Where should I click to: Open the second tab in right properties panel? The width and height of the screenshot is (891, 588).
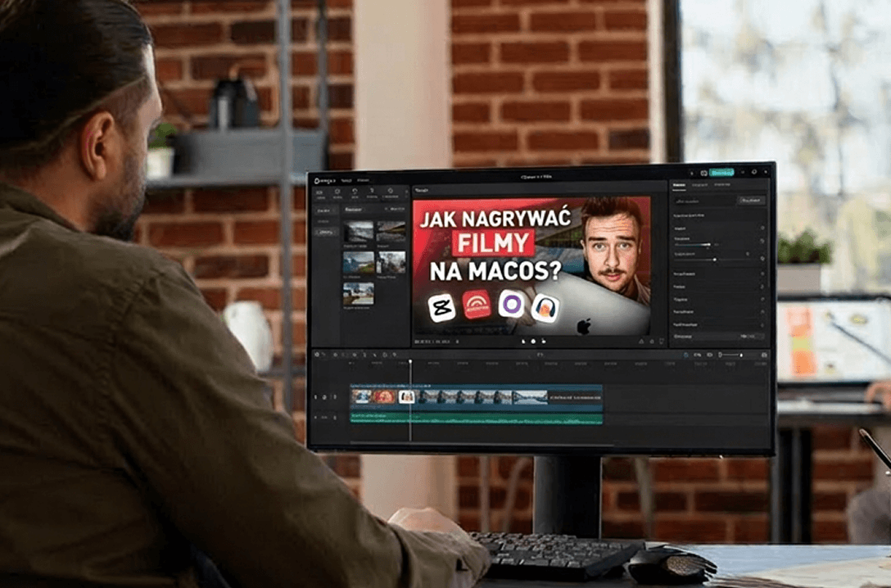(x=699, y=185)
